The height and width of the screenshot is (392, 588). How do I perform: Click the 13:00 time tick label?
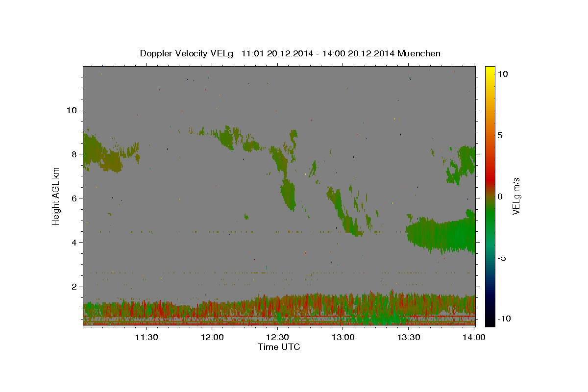(343, 337)
